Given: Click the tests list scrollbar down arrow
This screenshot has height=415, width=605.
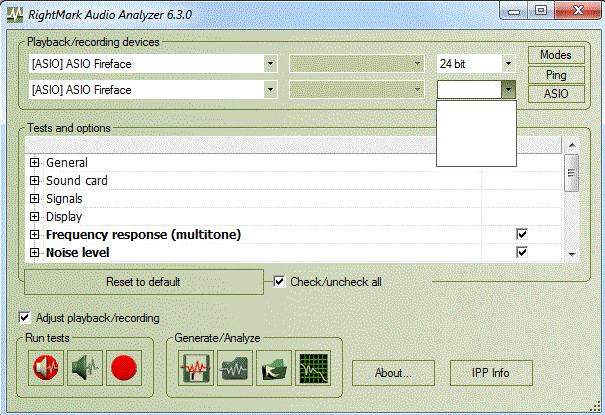Looking at the screenshot, I should tap(572, 255).
